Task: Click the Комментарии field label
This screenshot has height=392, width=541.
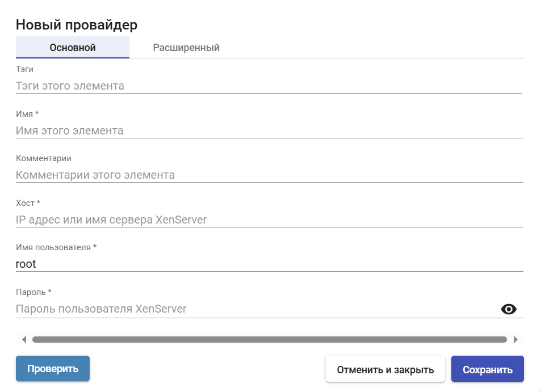Action: [44, 158]
